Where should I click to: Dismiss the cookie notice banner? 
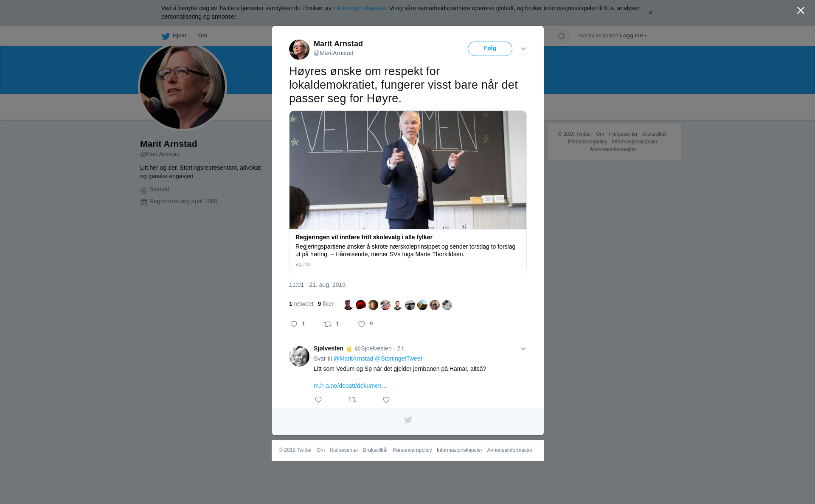coord(650,13)
